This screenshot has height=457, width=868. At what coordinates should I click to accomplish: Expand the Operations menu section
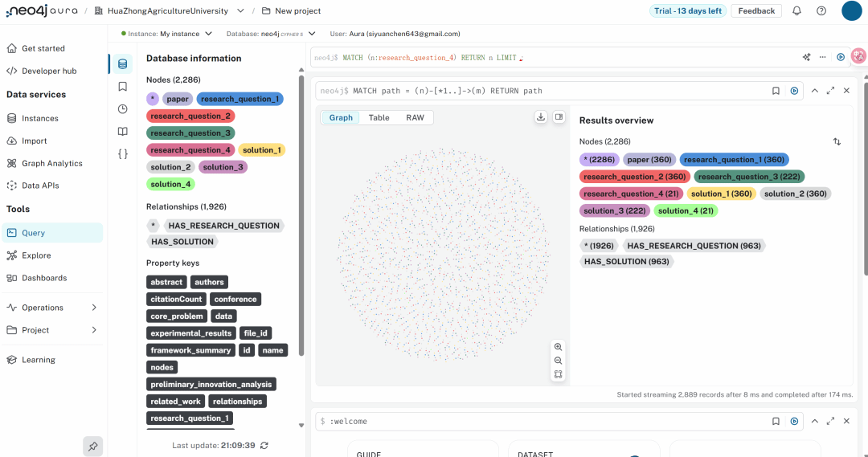[x=94, y=308]
